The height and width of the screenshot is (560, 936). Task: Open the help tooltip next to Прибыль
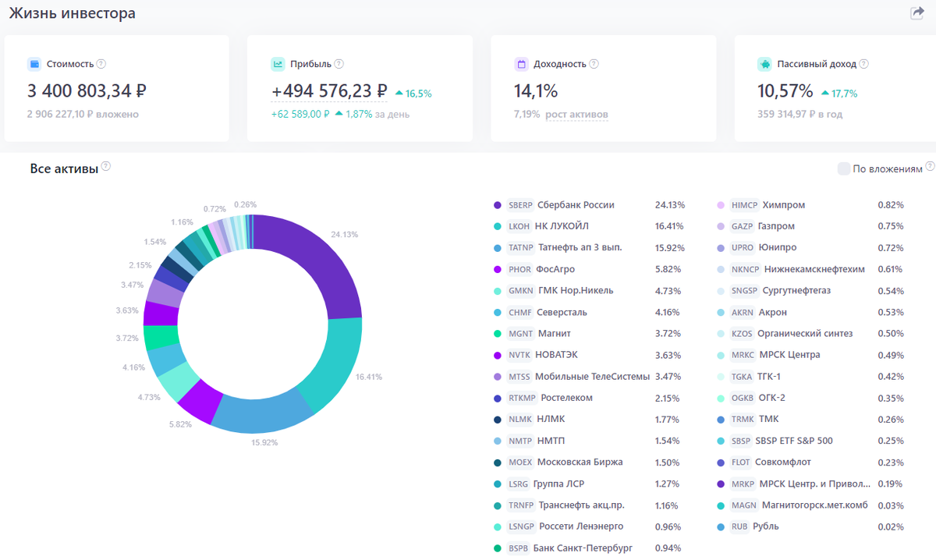339,64
